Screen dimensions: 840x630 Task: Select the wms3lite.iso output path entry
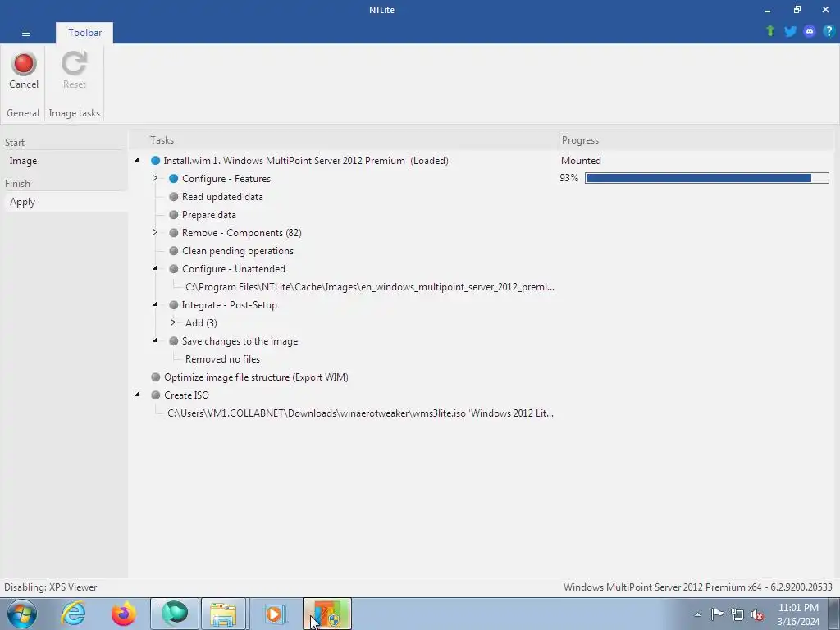(x=360, y=413)
